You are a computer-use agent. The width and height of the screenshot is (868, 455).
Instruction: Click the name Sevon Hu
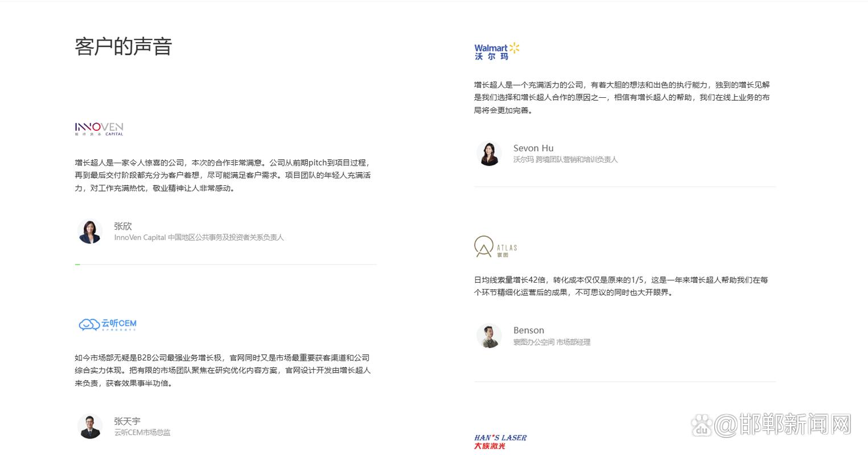point(533,148)
